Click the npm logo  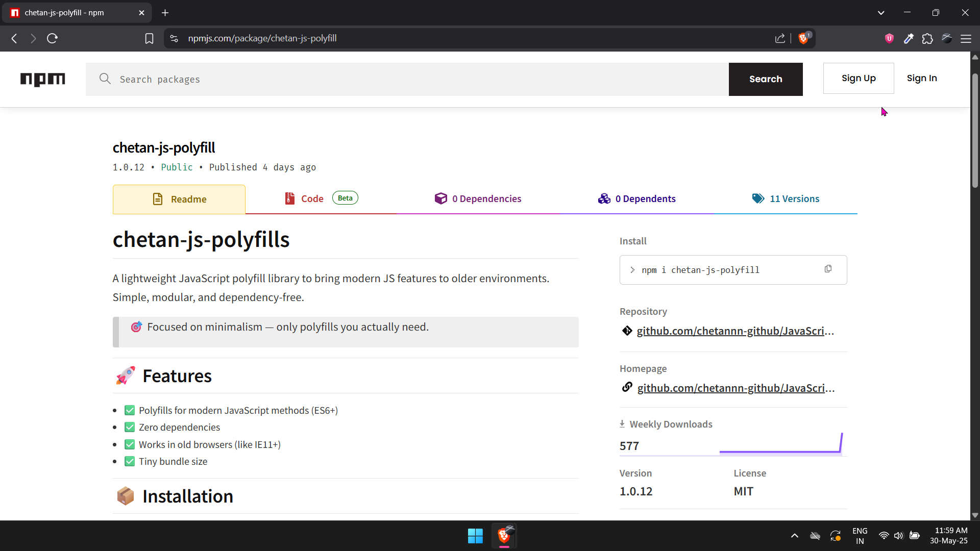tap(43, 79)
